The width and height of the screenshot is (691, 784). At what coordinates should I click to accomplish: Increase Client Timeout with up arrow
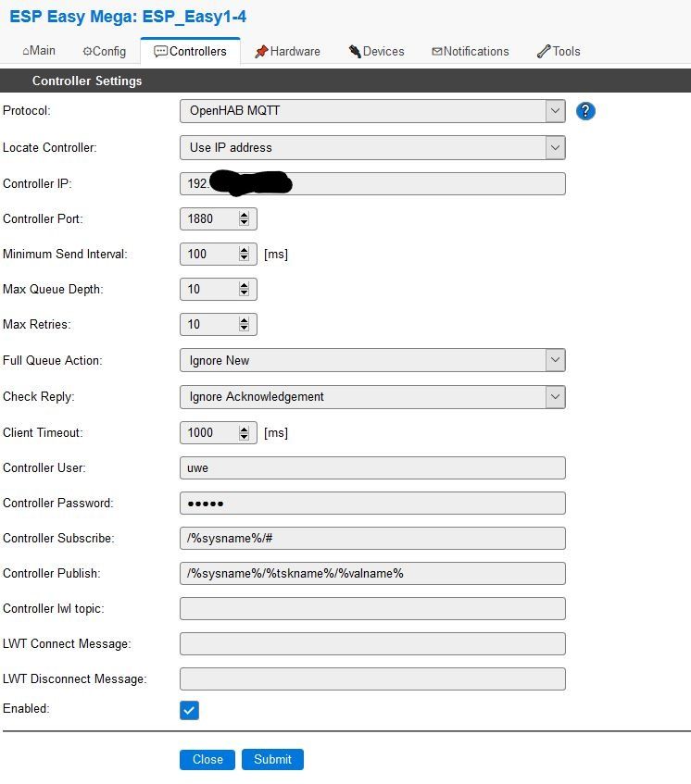244,429
